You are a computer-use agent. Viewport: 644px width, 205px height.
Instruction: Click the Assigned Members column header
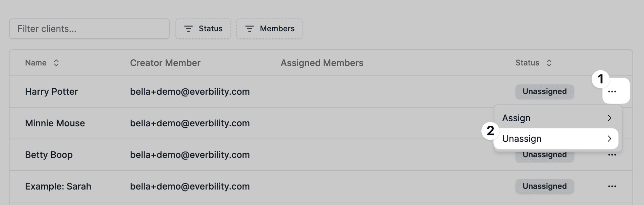(322, 63)
